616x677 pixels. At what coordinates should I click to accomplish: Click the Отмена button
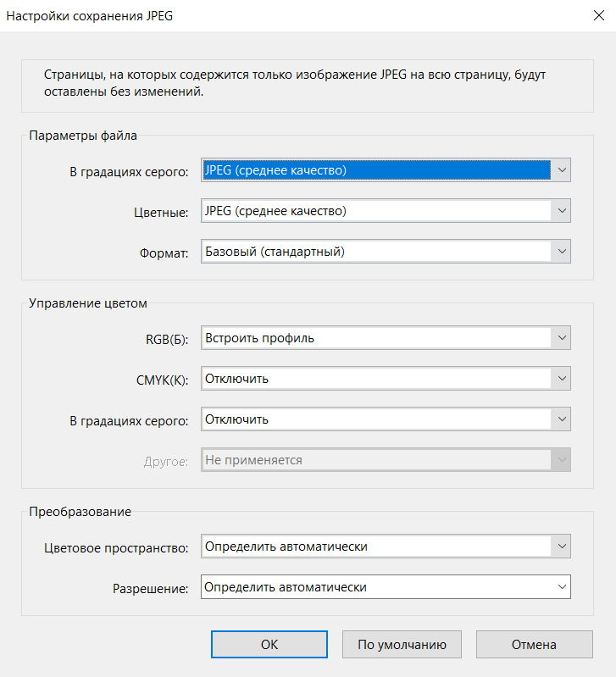pos(534,645)
